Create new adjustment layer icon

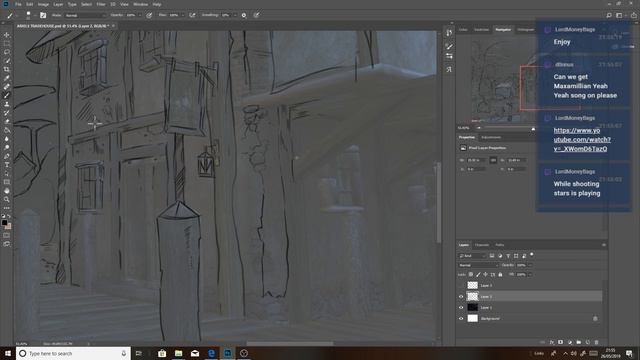570,342
